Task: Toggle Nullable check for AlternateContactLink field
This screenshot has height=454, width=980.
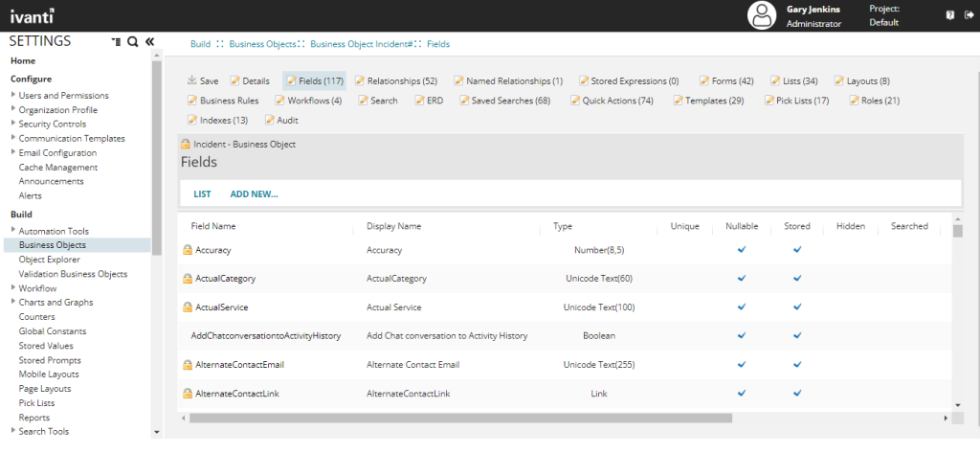Action: tap(742, 394)
